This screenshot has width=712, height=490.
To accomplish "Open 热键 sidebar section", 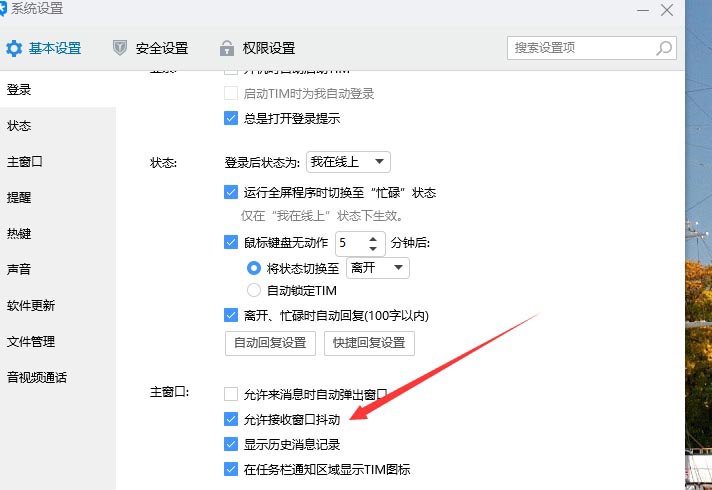I will tap(58, 233).
